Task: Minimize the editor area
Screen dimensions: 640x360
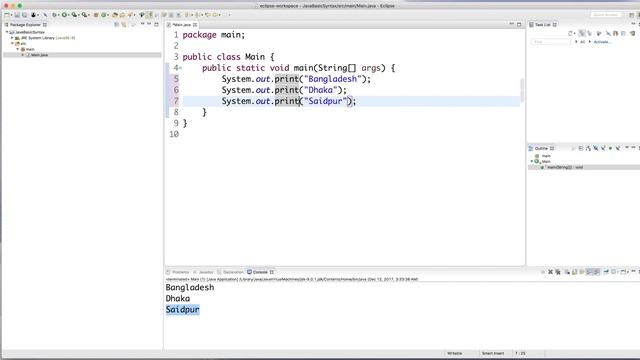Action: [x=511, y=24]
